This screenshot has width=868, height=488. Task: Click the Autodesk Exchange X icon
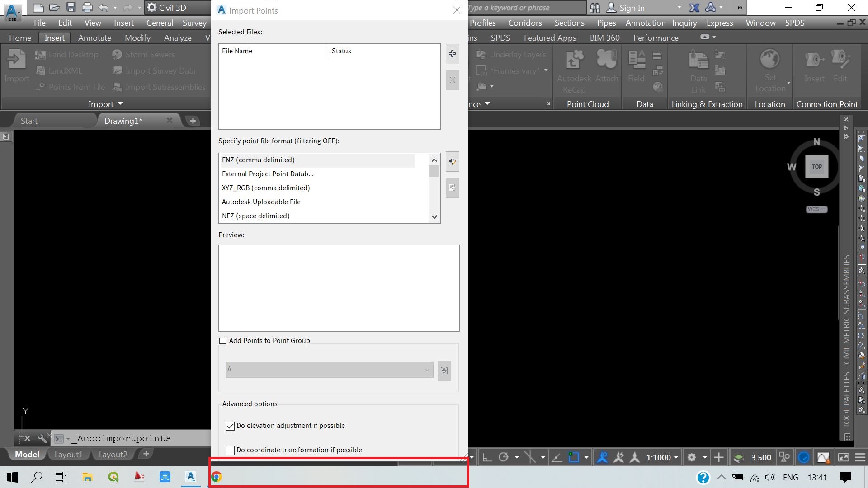click(x=694, y=8)
